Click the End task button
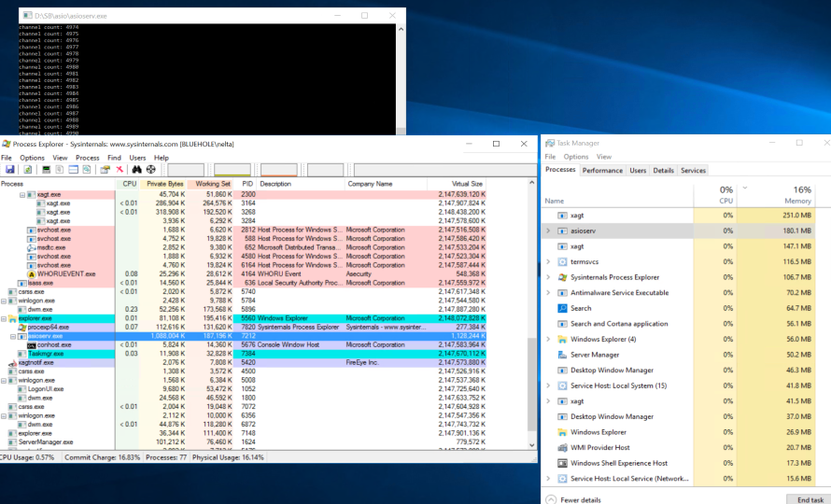Viewport: 831px width, 504px height. 810,499
